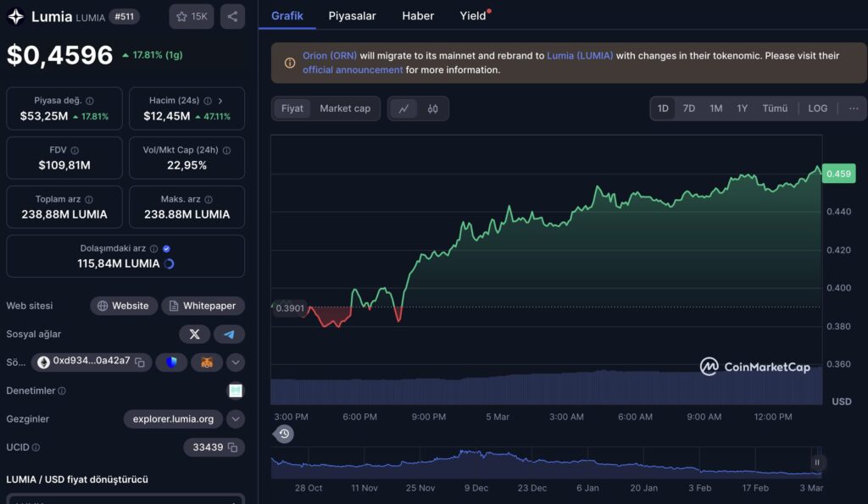This screenshot has height=504, width=868.
Task: Click the $0,4596 price text
Action: (60, 55)
